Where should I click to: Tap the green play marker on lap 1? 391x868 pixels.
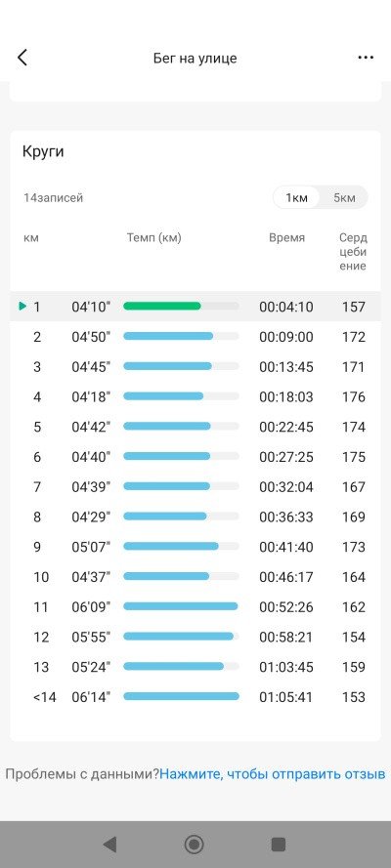point(22,306)
